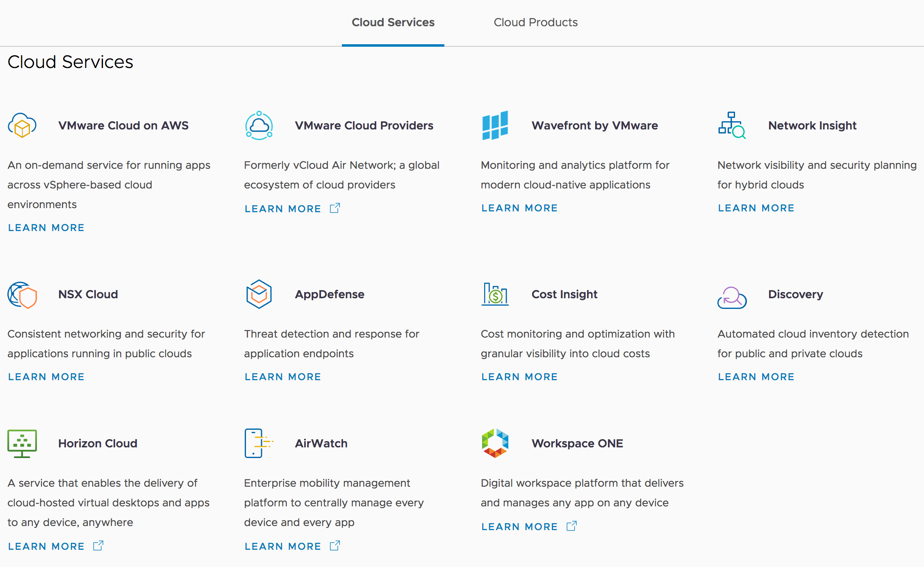
Task: Open Learn More for Cost Insight
Action: (x=519, y=377)
